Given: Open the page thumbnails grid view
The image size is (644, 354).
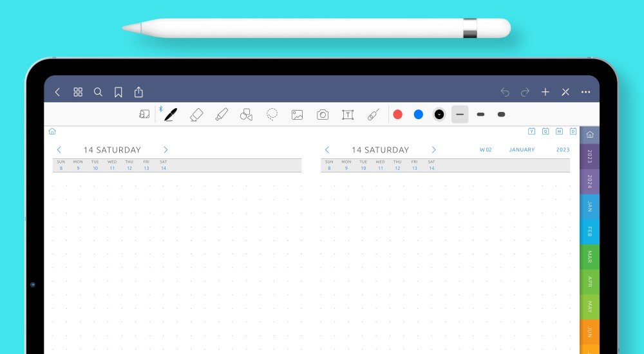Looking at the screenshot, I should coord(78,92).
